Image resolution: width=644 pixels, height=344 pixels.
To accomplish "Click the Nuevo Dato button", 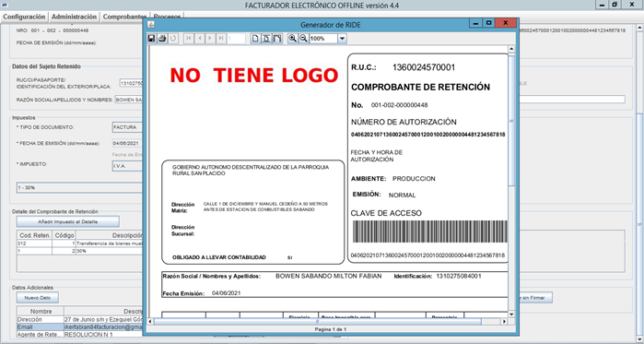I will [38, 298].
